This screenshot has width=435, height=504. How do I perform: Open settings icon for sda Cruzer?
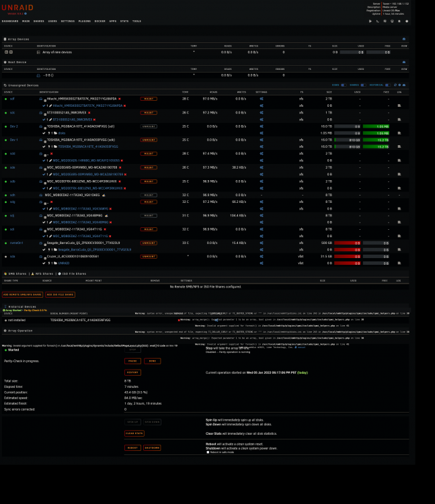tap(262, 257)
